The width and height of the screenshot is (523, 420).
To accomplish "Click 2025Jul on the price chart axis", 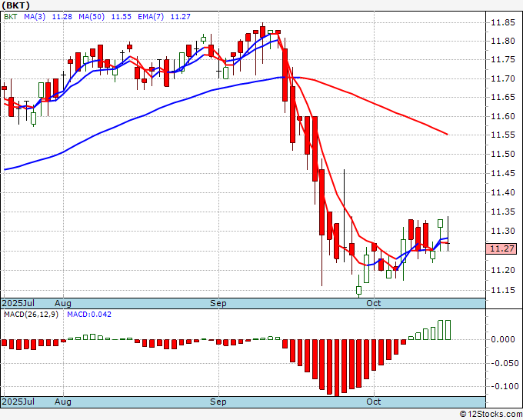I will point(18,303).
